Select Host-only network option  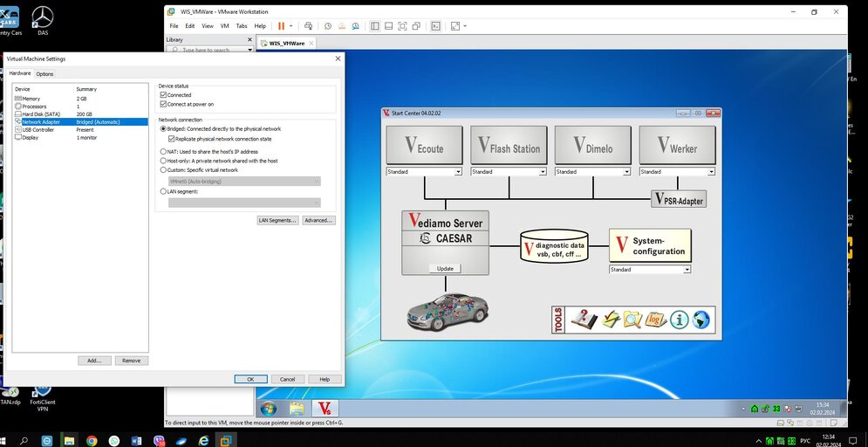click(x=163, y=161)
